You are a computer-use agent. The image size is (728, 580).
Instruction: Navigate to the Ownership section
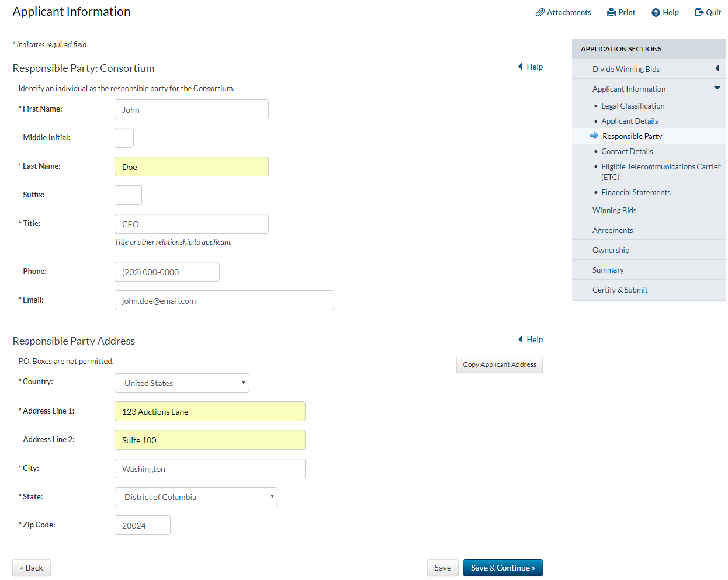(611, 250)
